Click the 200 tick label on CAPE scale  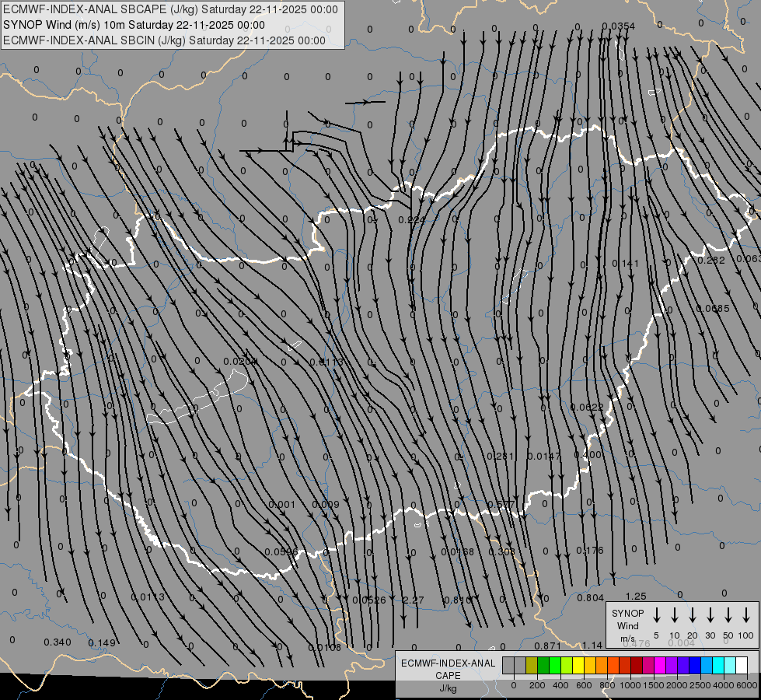click(x=537, y=685)
